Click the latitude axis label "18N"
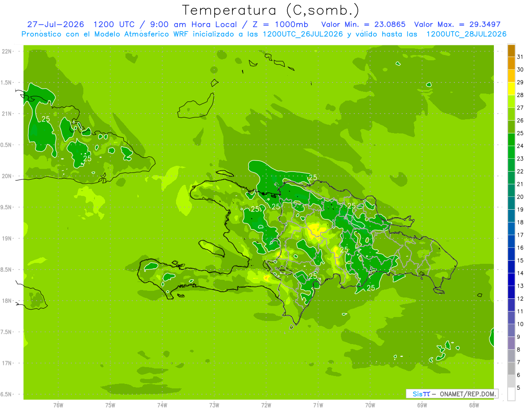 7,301
